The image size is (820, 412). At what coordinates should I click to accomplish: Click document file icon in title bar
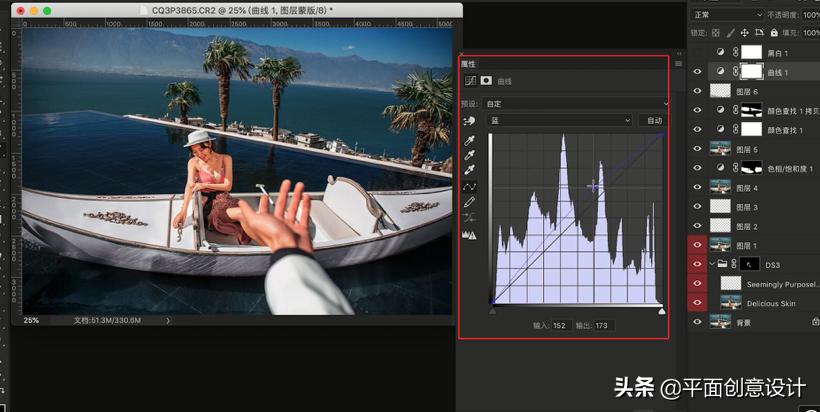(x=144, y=10)
